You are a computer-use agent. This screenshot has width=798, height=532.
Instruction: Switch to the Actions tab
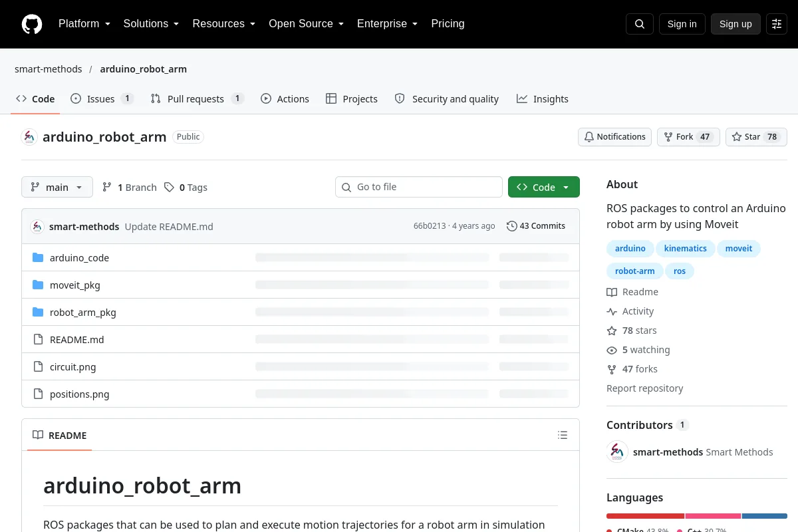click(285, 99)
